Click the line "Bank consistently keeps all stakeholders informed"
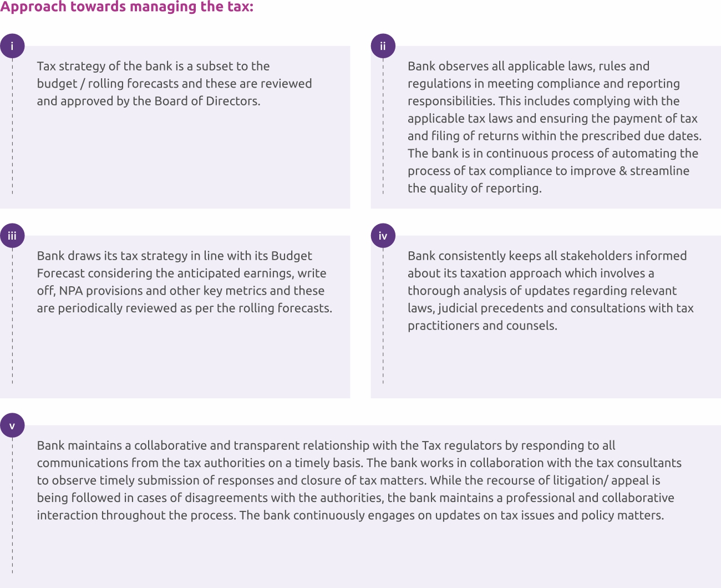721x588 pixels. click(547, 256)
